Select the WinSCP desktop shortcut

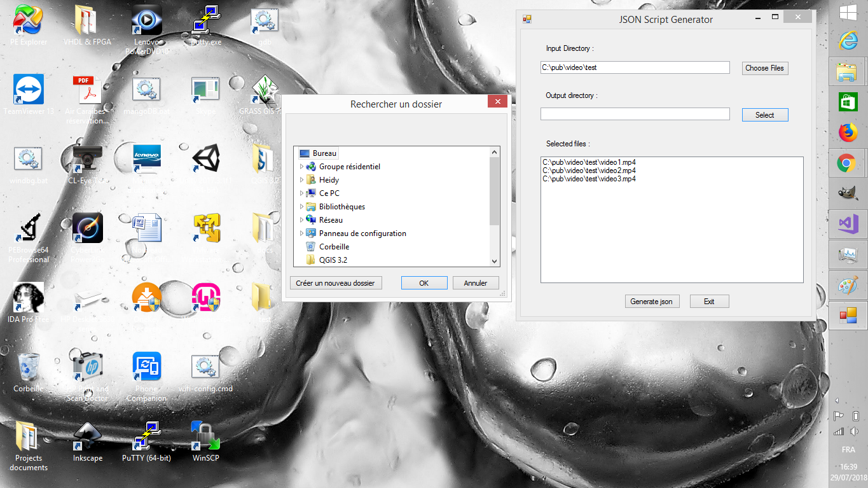coord(206,441)
